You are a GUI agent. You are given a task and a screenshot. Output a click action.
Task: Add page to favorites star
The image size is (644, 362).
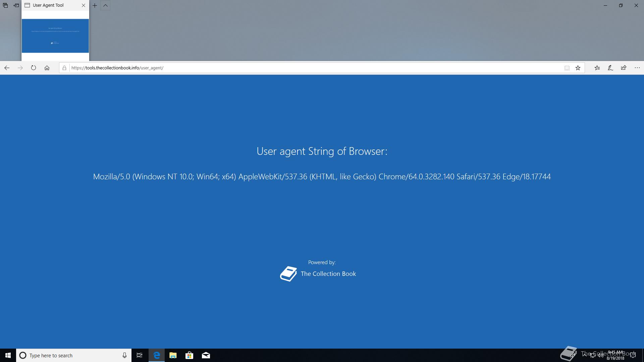click(x=578, y=68)
